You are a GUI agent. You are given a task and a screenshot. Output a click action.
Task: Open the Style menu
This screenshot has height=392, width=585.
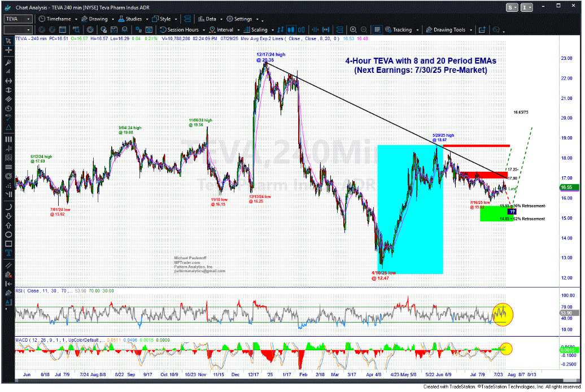pyautogui.click(x=161, y=19)
